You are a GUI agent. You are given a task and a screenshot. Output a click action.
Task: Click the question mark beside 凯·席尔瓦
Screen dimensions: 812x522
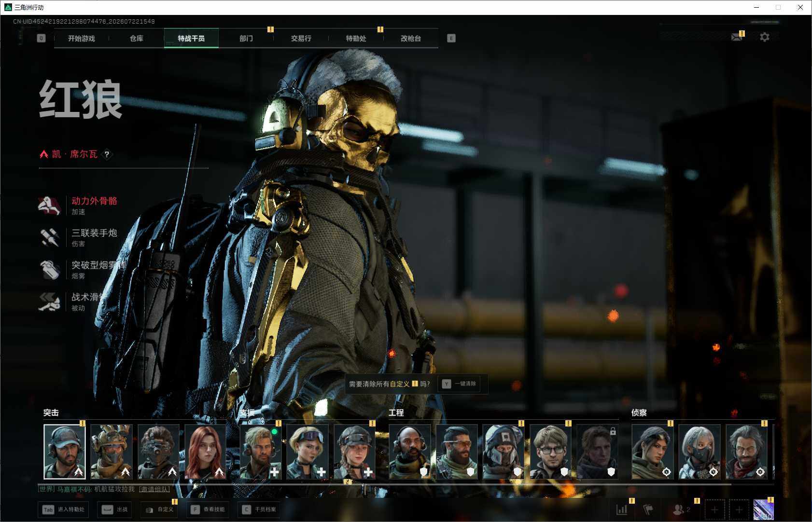click(107, 154)
